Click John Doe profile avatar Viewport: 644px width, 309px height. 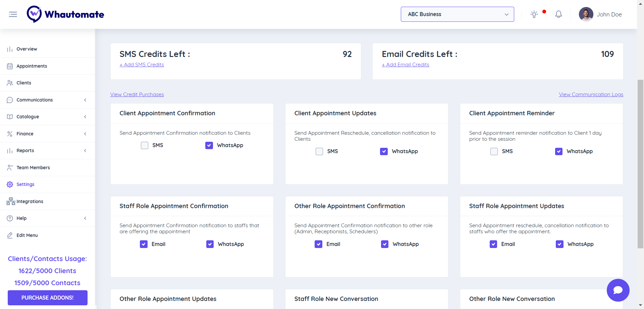(x=586, y=14)
